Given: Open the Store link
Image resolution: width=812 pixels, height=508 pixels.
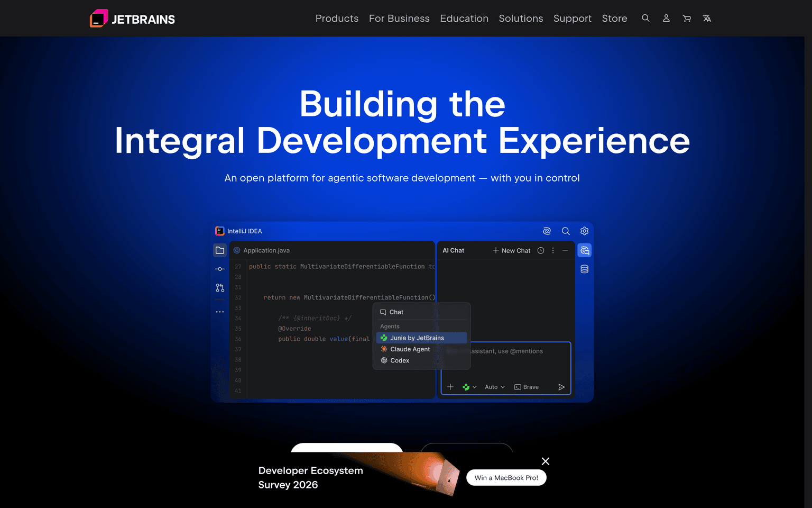Looking at the screenshot, I should pos(614,19).
